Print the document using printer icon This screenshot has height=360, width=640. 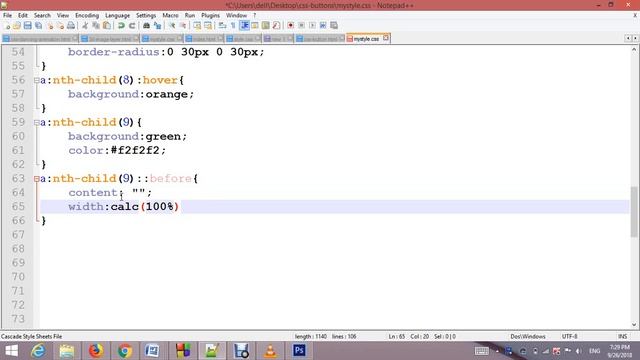tap(71, 25)
